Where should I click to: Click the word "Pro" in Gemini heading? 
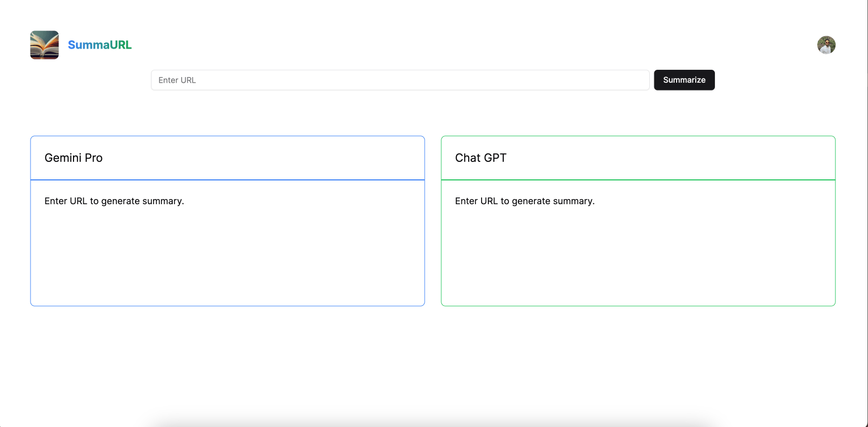click(94, 158)
